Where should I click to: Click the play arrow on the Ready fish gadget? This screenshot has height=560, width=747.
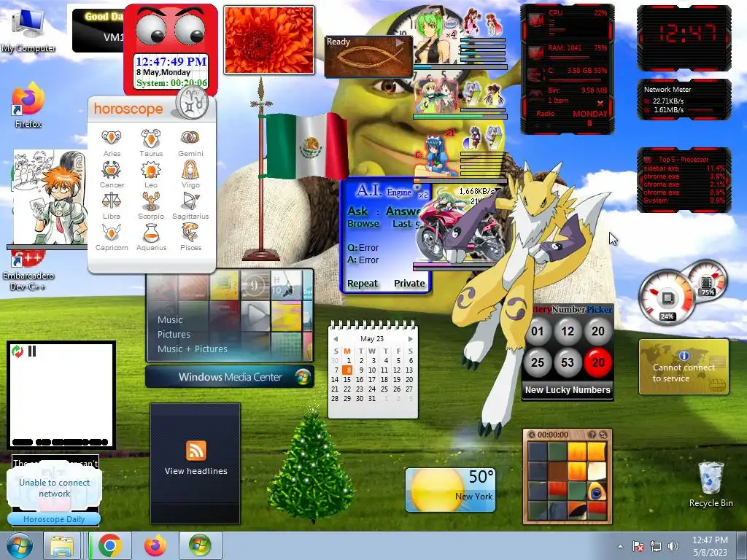point(400,42)
